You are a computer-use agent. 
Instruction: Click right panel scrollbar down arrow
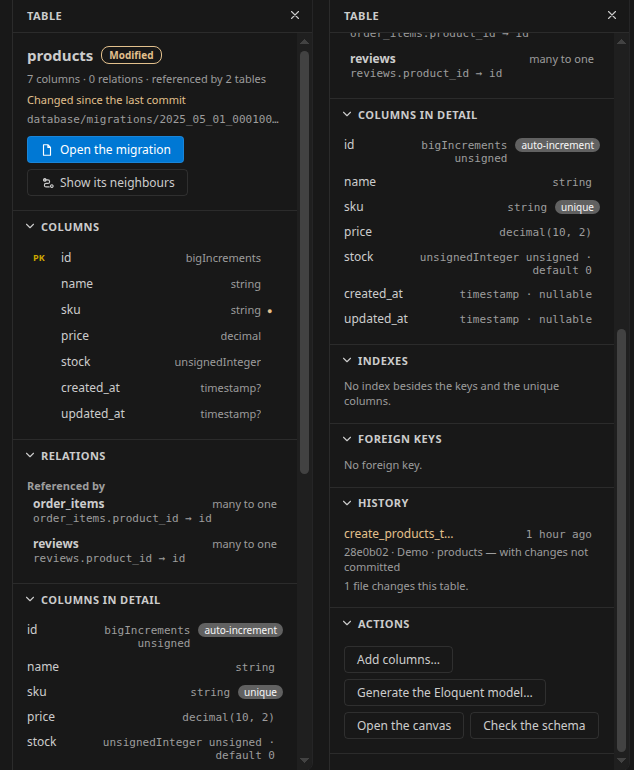tap(621, 761)
